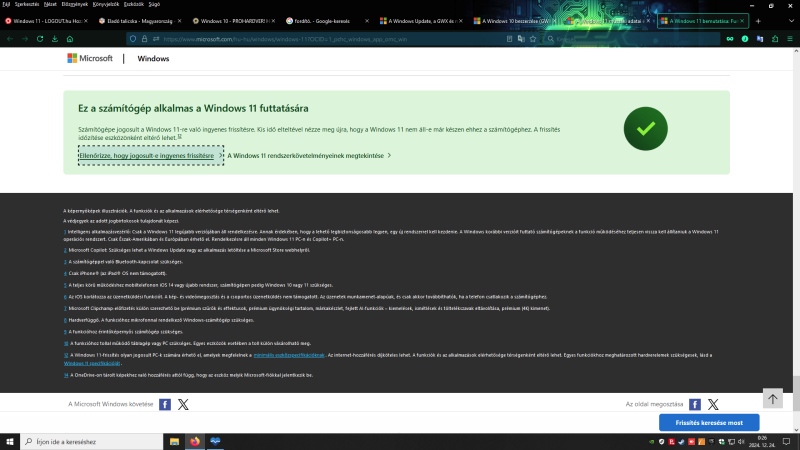The height and width of the screenshot is (450, 800).
Task: Click the page vertical scrollbar thumb
Action: tap(796, 391)
